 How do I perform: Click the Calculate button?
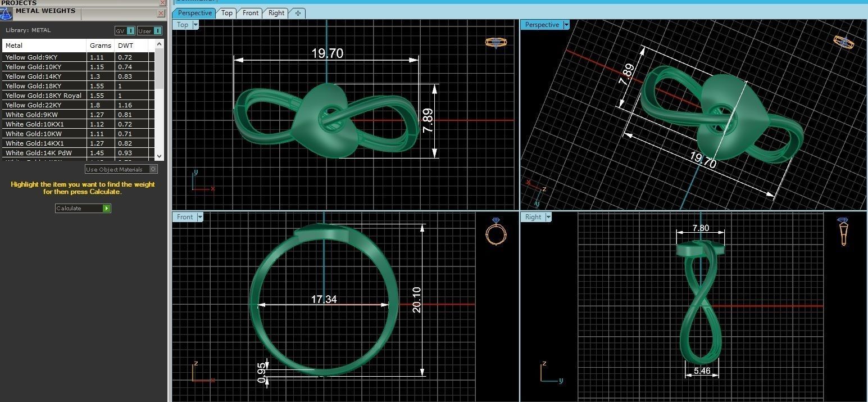point(83,208)
